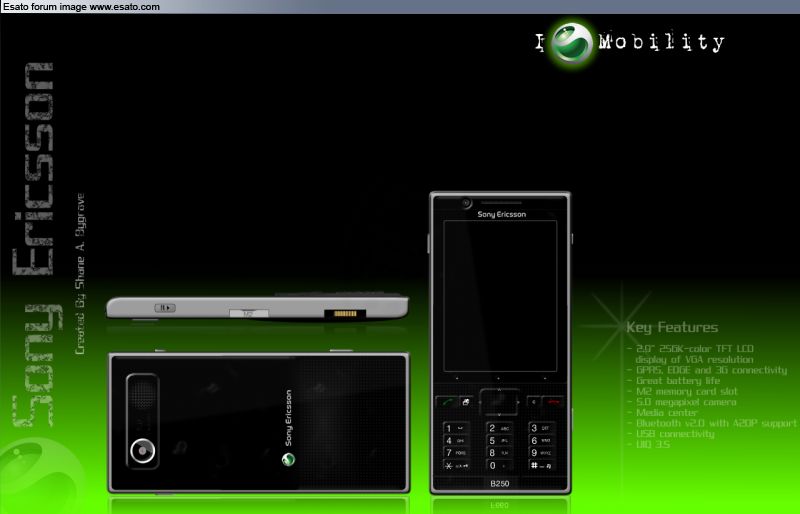Click the blank phone display screen
Screen dimensions: 800x514
[x=500, y=296]
